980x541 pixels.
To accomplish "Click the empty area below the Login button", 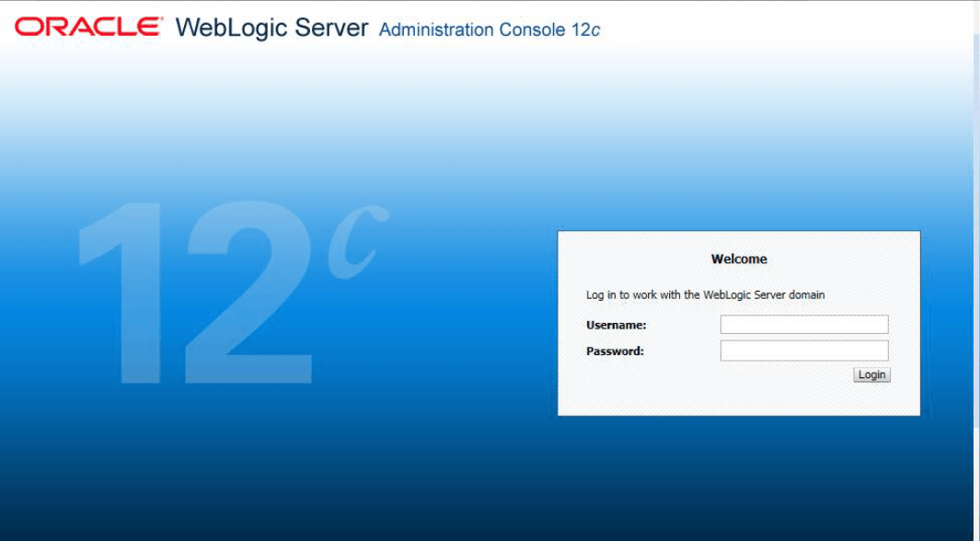I will [x=870, y=400].
